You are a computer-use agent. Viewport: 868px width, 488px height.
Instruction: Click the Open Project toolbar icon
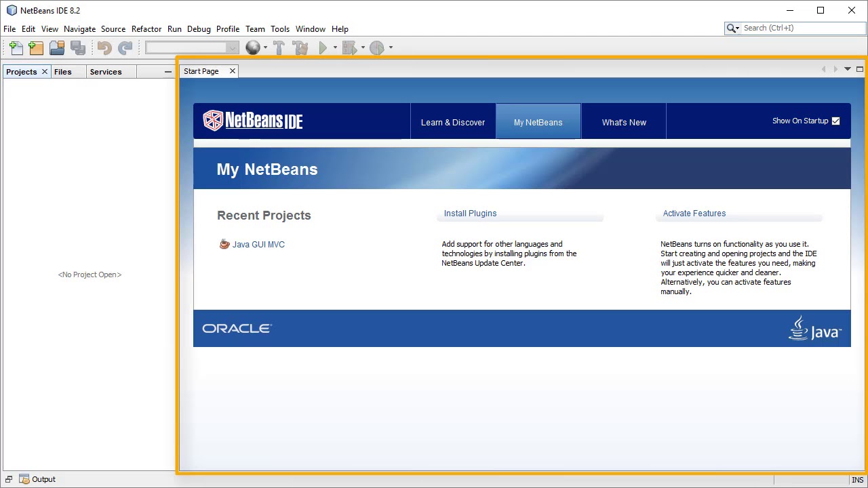57,47
